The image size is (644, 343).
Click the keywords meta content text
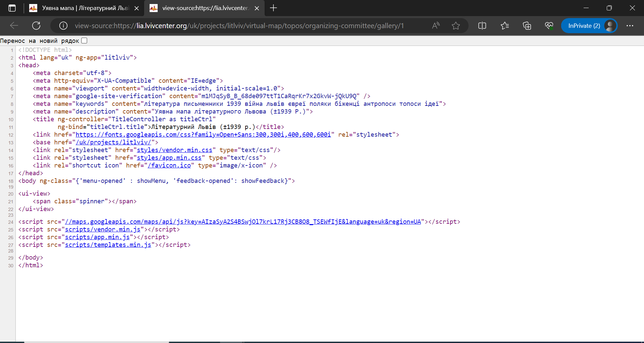pos(291,104)
